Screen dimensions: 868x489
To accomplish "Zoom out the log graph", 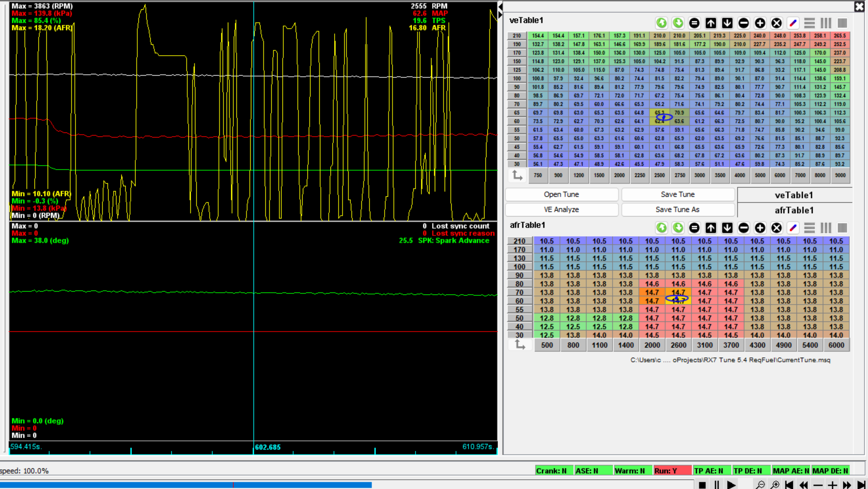I will click(760, 485).
